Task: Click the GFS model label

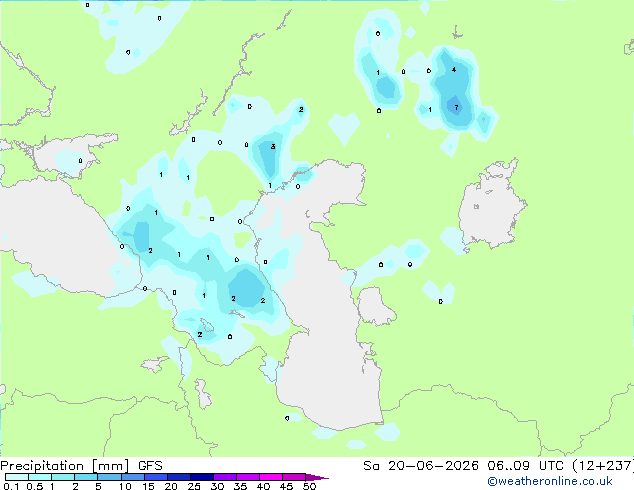Action: click(150, 466)
